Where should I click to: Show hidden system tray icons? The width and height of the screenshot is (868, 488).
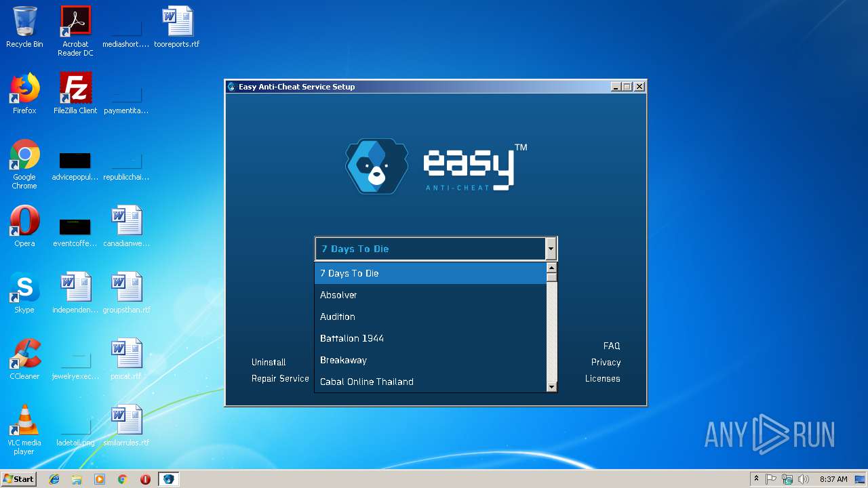point(756,479)
